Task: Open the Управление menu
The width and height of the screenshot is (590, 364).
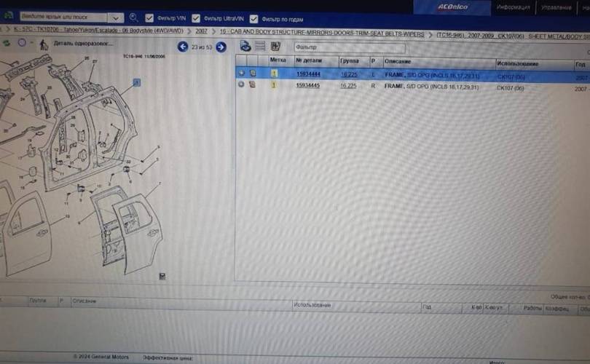Action: [556, 7]
